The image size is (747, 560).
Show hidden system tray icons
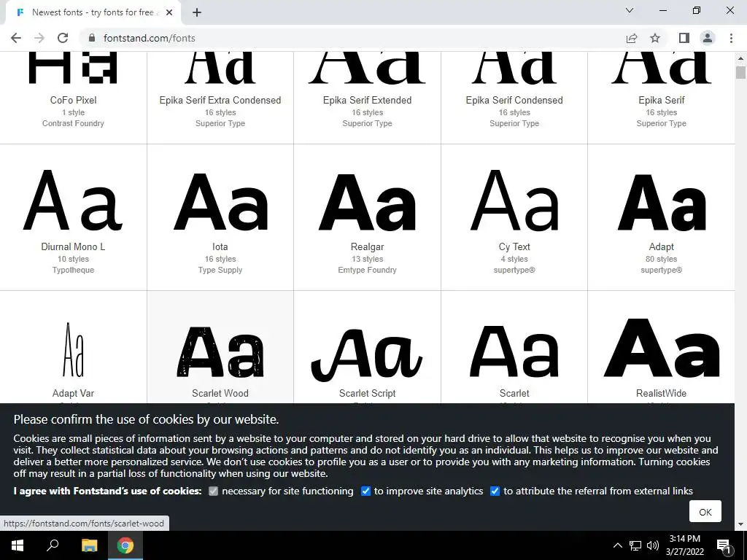pos(617,545)
